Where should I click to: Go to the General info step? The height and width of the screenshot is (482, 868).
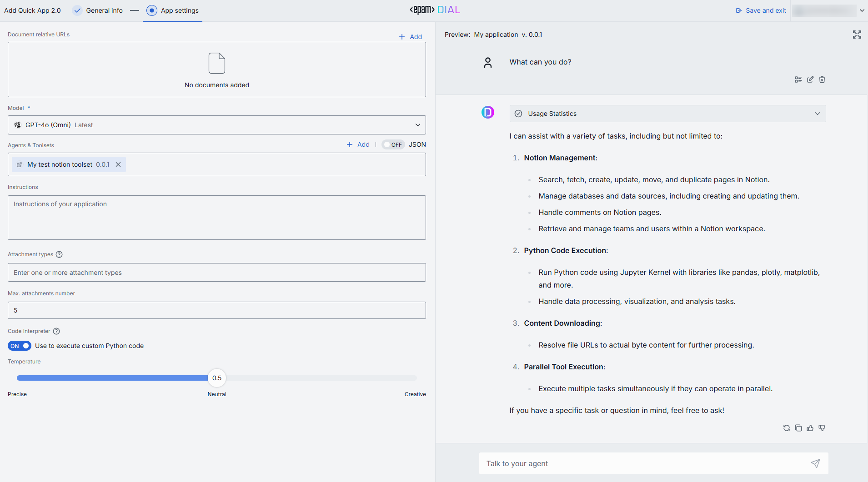click(104, 10)
